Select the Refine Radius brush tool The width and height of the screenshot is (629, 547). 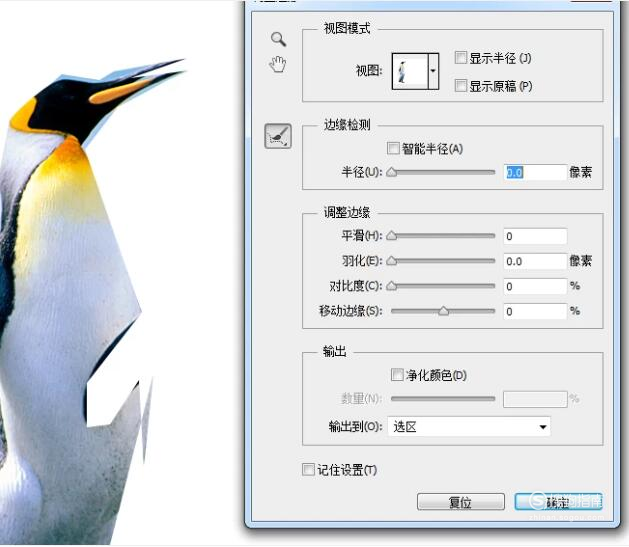click(278, 136)
